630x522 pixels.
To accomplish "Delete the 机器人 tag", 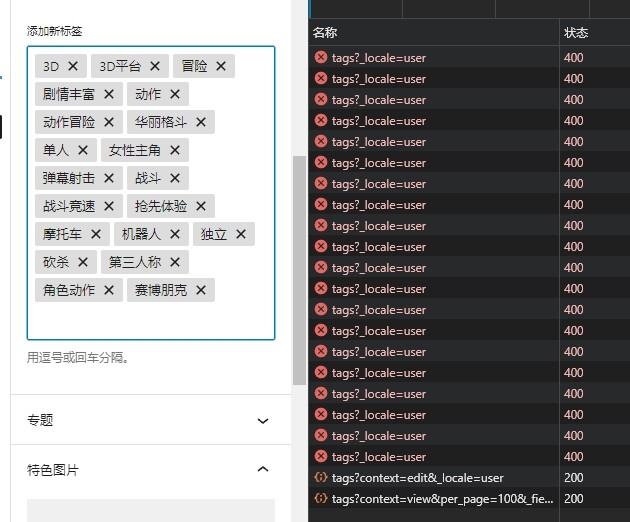I will (174, 235).
